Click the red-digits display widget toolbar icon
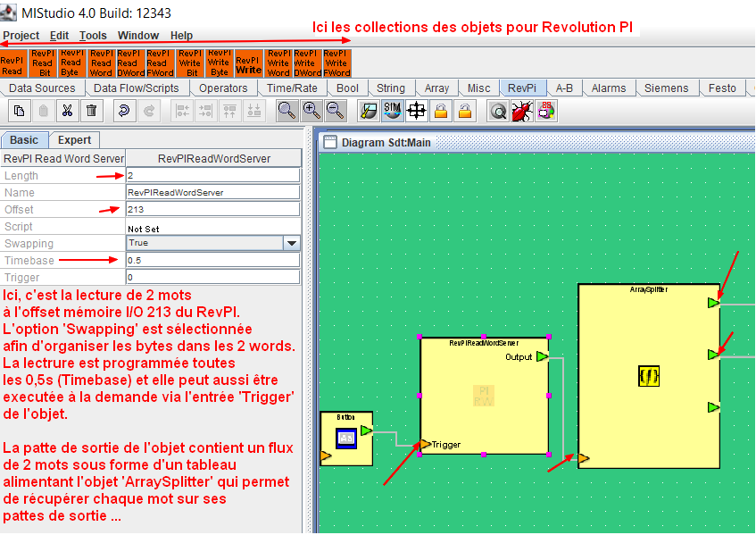 [546, 112]
